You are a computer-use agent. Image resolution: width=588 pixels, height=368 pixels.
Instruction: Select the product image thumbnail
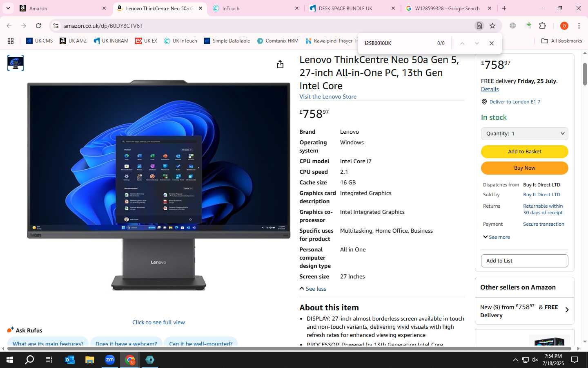tap(16, 63)
